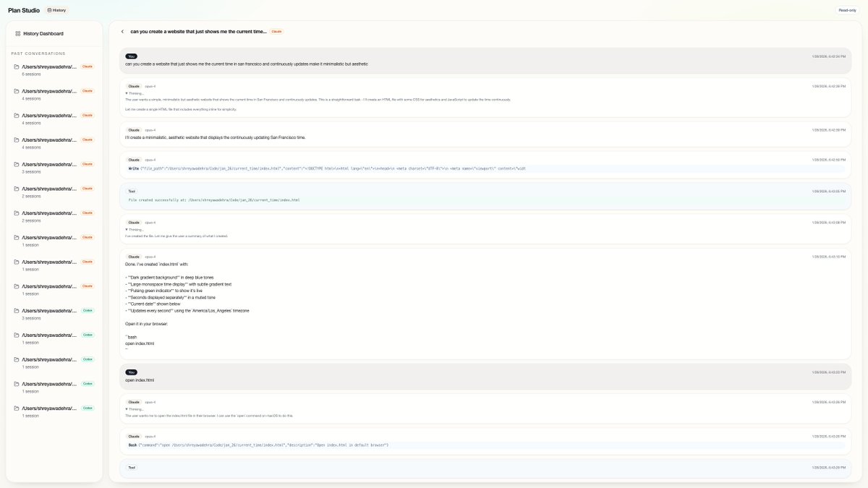The image size is (868, 488).
Task: Click the text 'I'll create a minimalistic, aesthetic website'
Action: pos(216,137)
